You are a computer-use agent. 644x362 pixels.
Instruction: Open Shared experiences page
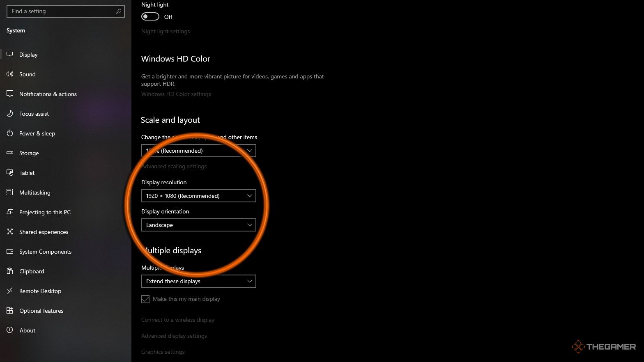click(66, 231)
